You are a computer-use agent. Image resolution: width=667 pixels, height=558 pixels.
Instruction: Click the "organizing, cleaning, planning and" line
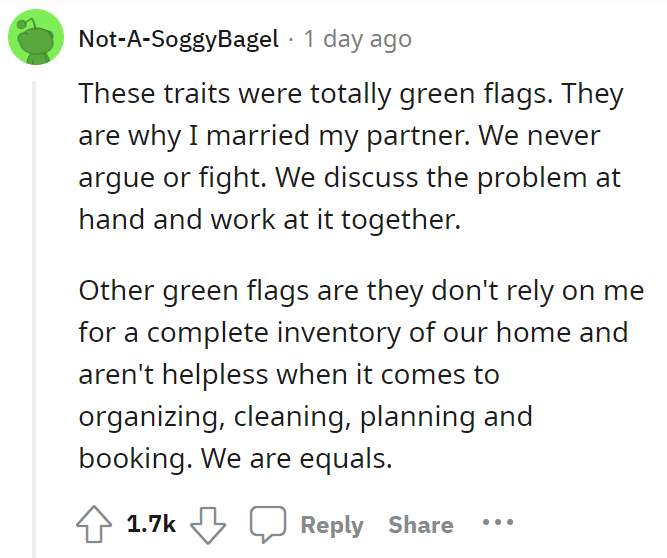coord(305,417)
